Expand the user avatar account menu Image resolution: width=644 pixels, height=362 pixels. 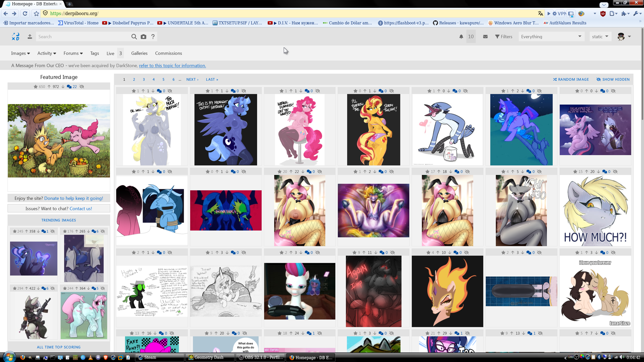[624, 37]
